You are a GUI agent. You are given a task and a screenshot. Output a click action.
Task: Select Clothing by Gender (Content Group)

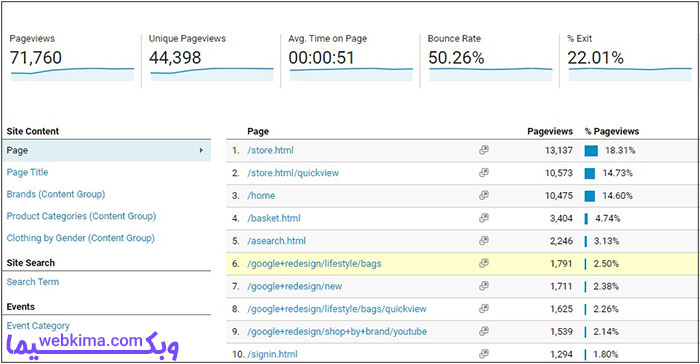[80, 238]
